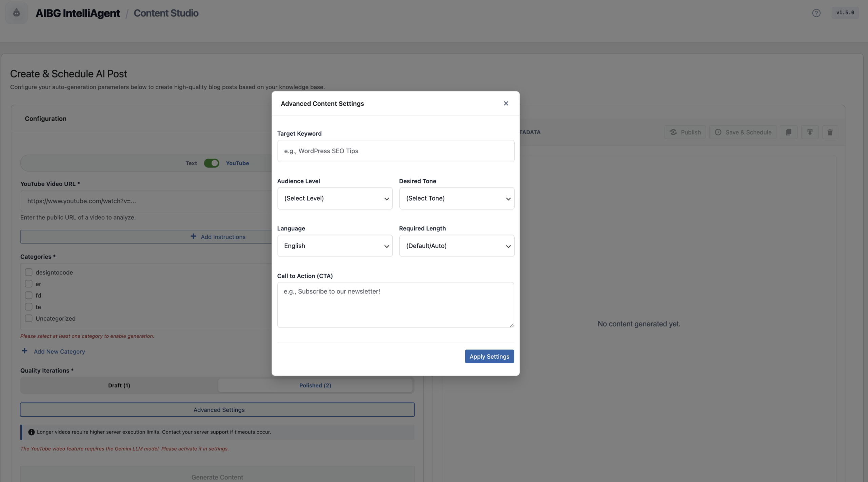Click the v1.5.0 version badge
The image size is (868, 482).
click(x=846, y=13)
